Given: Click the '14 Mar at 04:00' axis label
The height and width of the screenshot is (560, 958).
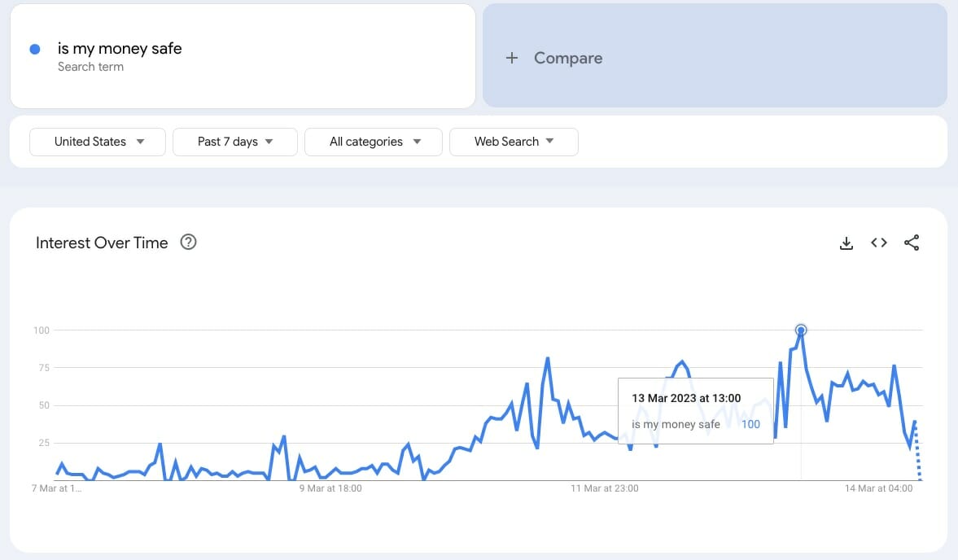Looking at the screenshot, I should (878, 488).
